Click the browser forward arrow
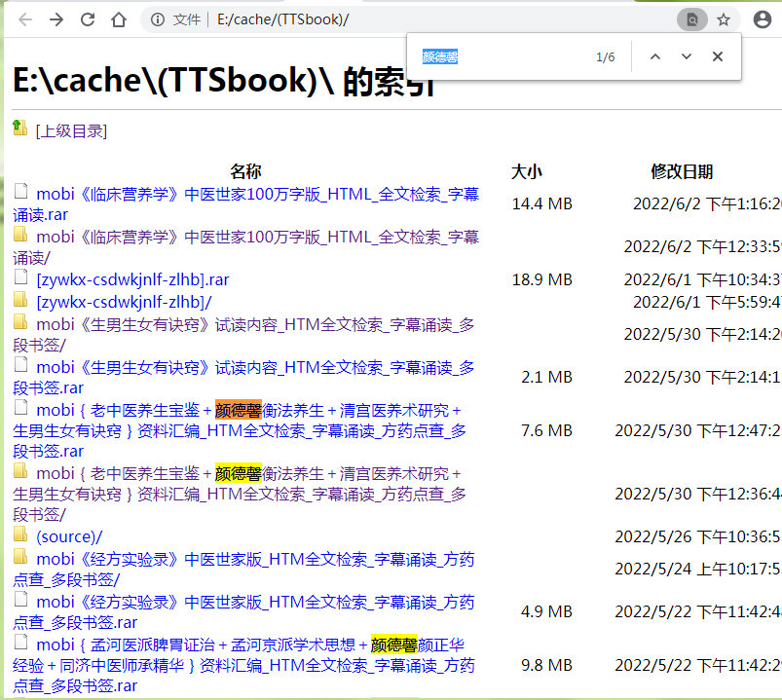 (x=56, y=19)
